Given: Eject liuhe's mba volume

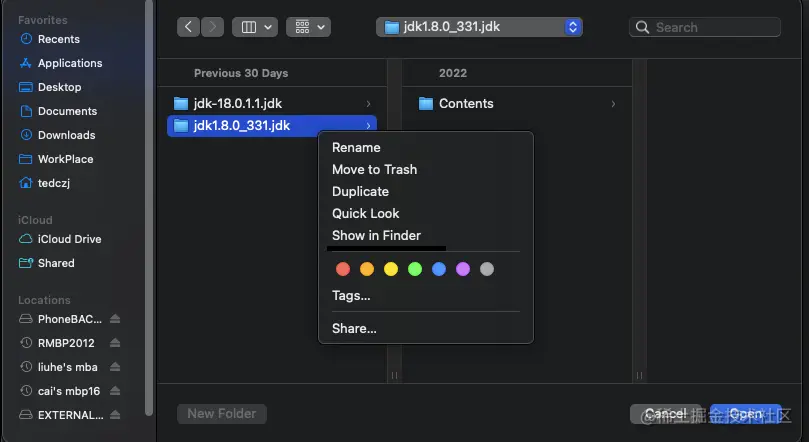Looking at the screenshot, I should (115, 367).
